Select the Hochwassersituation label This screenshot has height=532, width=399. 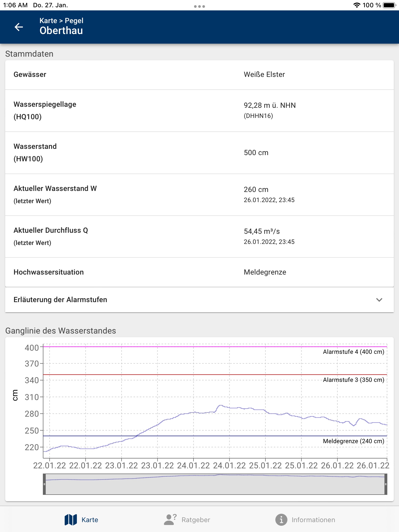49,272
